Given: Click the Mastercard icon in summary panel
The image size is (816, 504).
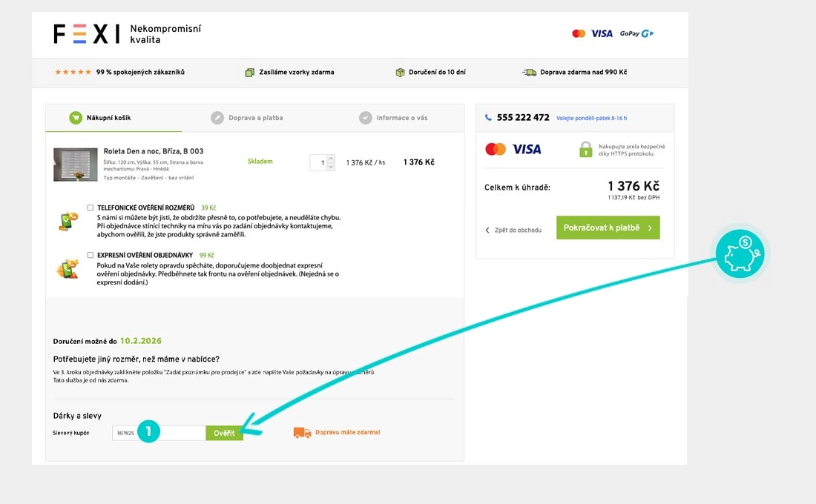Looking at the screenshot, I should [496, 149].
